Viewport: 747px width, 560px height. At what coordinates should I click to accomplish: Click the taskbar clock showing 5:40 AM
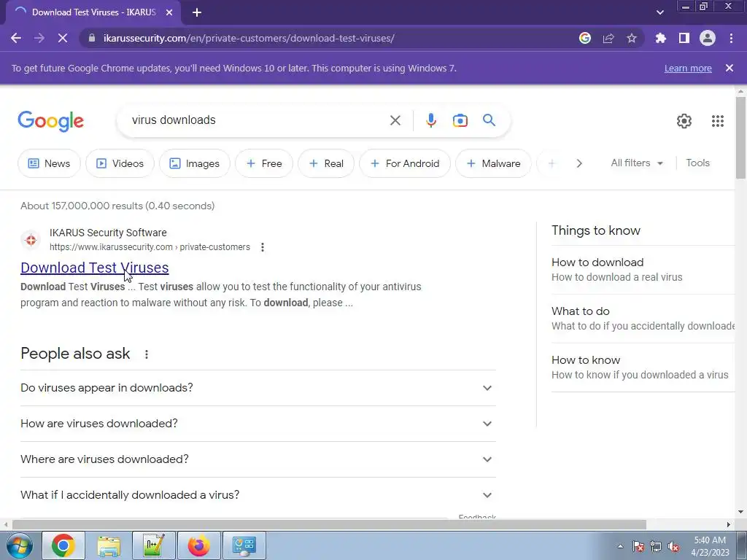(x=710, y=546)
